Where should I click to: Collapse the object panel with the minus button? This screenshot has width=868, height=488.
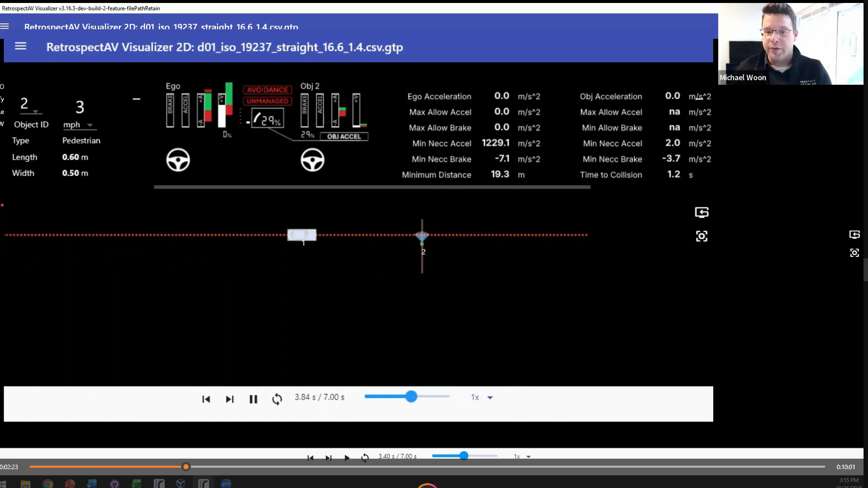point(136,99)
